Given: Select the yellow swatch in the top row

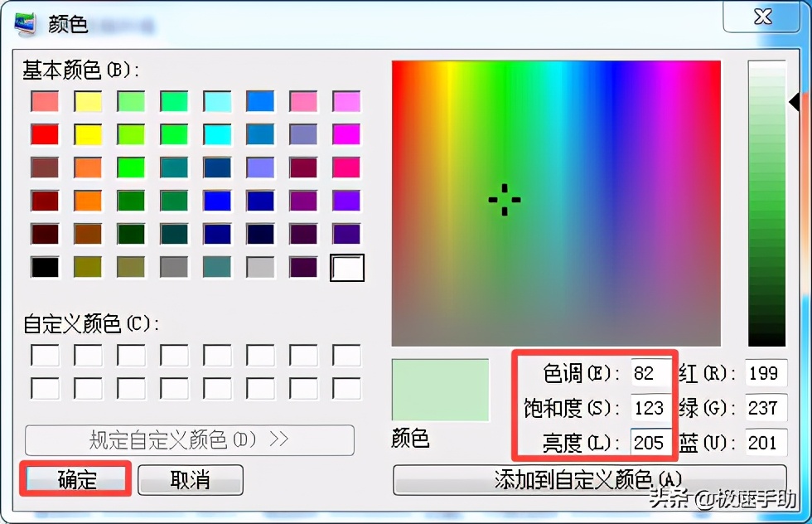Looking at the screenshot, I should click(86, 101).
